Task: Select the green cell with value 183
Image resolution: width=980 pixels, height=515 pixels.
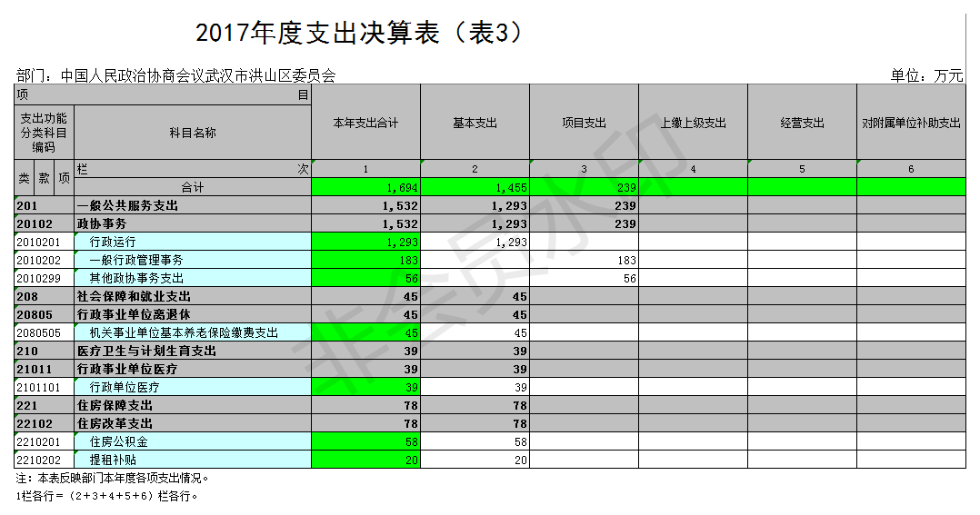Action: [x=365, y=260]
